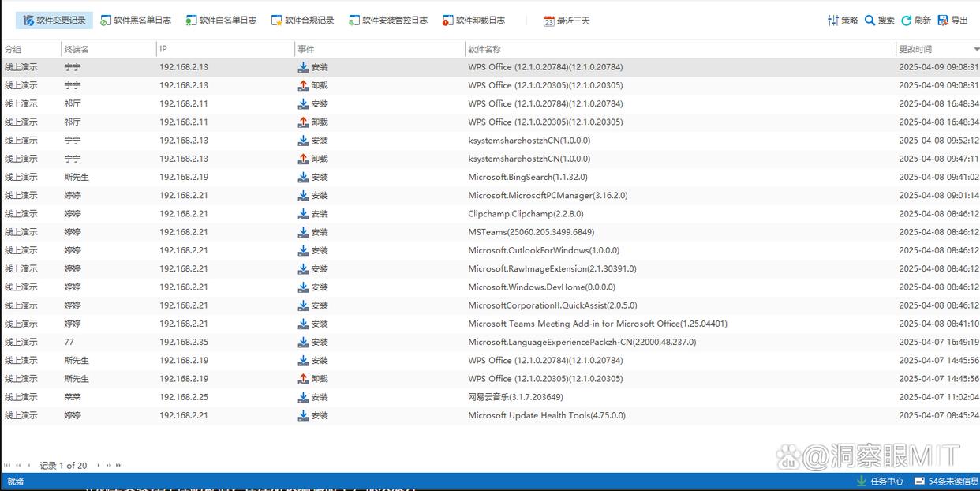Click install icon in Microsoft Update Health Tools row

(303, 415)
